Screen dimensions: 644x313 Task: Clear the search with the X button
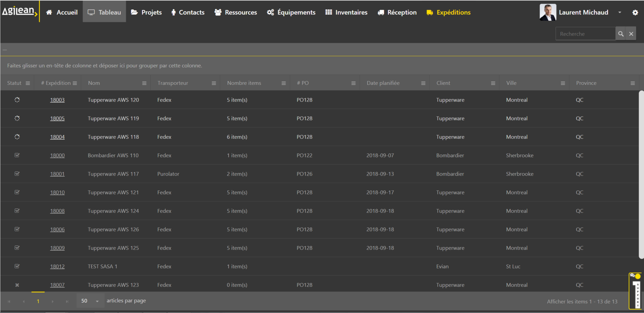(x=631, y=34)
